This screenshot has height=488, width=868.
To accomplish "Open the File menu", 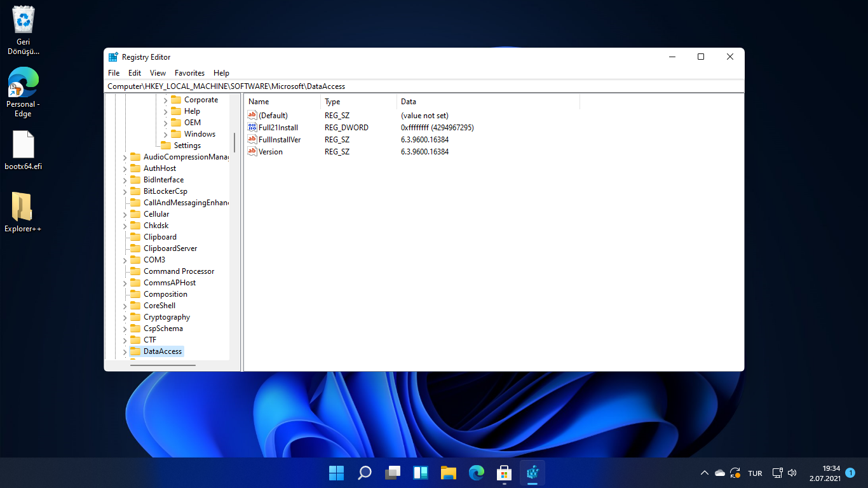I will [114, 73].
